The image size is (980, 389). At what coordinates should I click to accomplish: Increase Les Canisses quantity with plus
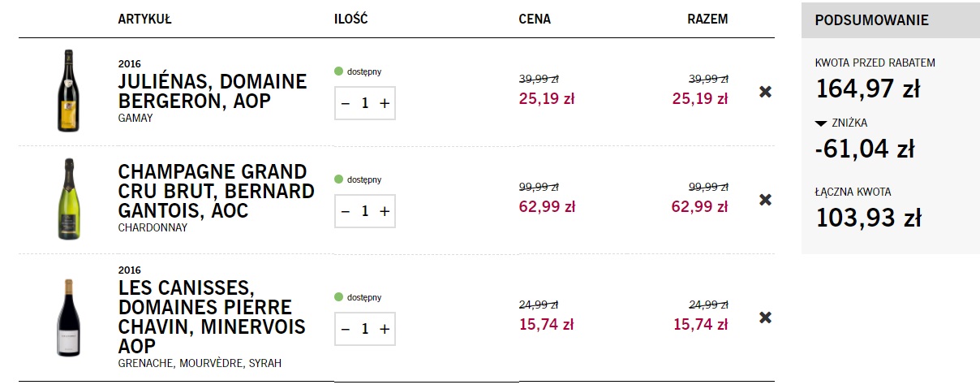385,329
